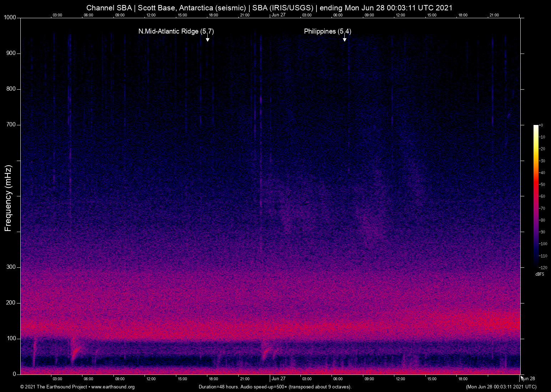Click the bottom-right Mon Jun 28 timestamp text
This screenshot has height=392, width=551.
[x=501, y=387]
